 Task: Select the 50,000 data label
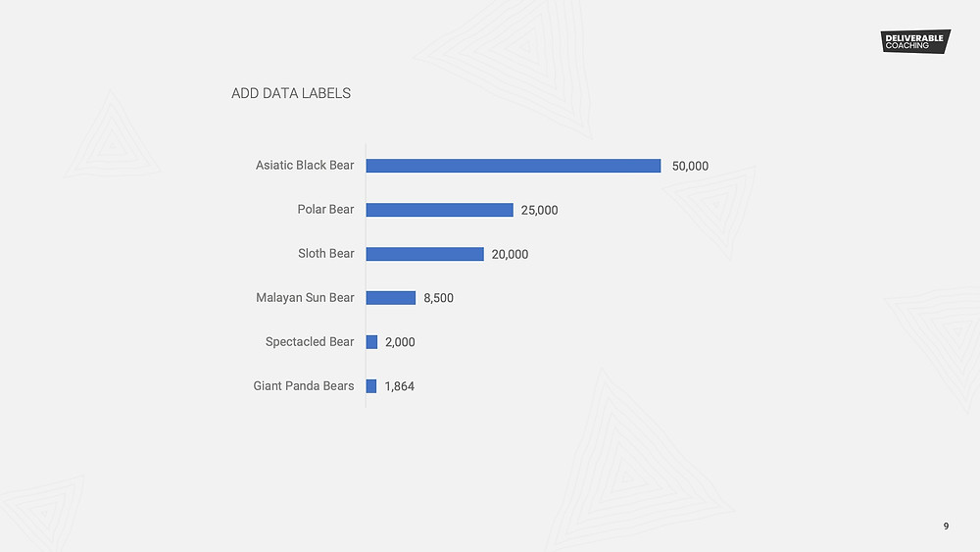pyautogui.click(x=690, y=167)
